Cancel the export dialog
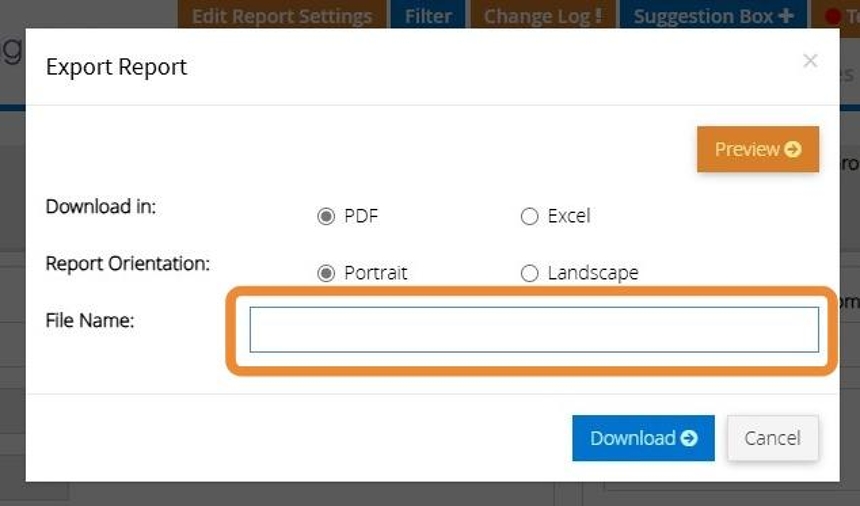The image size is (860, 506). (x=772, y=438)
